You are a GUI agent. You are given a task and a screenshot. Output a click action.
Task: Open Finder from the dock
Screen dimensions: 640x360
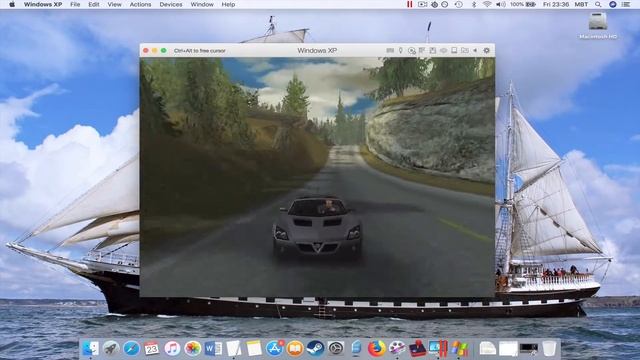(x=90, y=349)
